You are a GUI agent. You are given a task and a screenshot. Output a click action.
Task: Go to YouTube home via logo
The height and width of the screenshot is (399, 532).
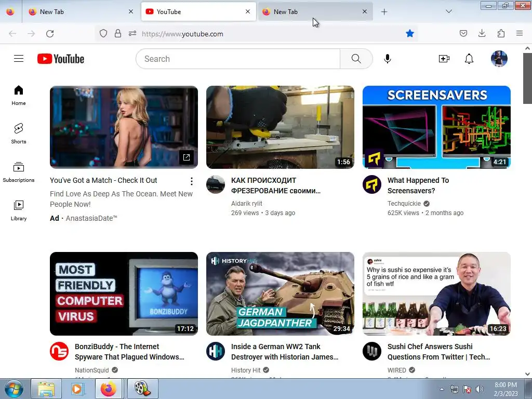point(61,59)
